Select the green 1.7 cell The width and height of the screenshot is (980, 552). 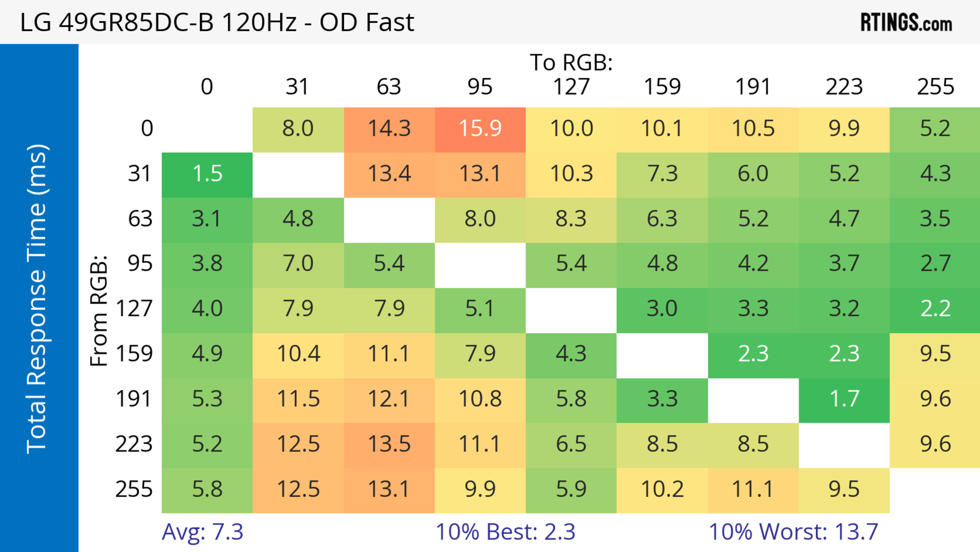(x=844, y=399)
